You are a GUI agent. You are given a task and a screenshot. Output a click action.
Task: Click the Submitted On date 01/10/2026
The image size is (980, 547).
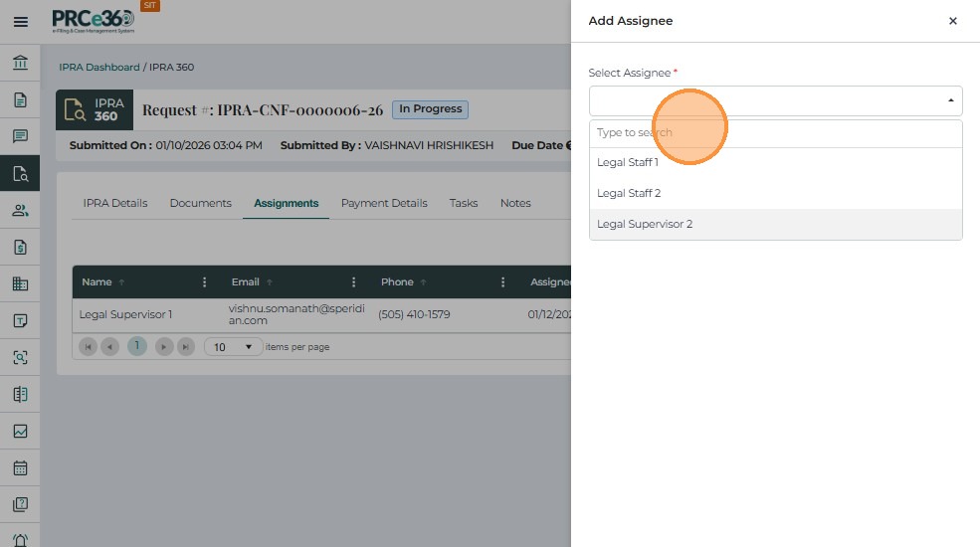209,145
